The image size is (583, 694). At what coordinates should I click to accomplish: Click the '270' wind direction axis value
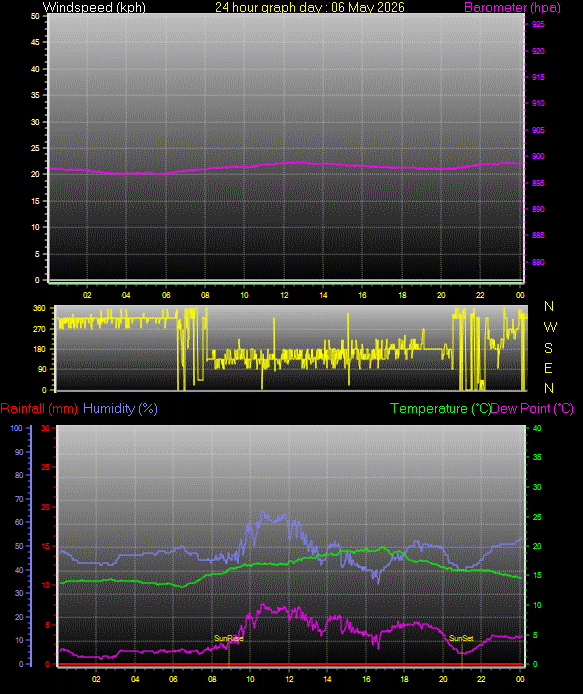pyautogui.click(x=39, y=329)
